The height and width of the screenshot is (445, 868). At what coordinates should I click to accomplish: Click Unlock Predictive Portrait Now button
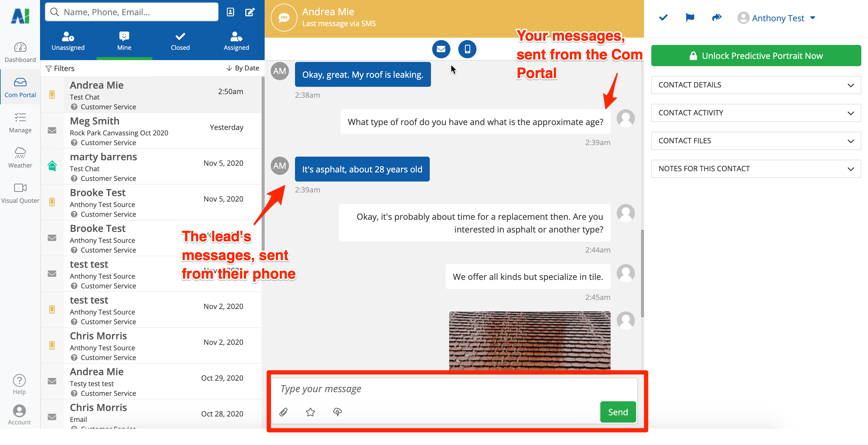[755, 56]
